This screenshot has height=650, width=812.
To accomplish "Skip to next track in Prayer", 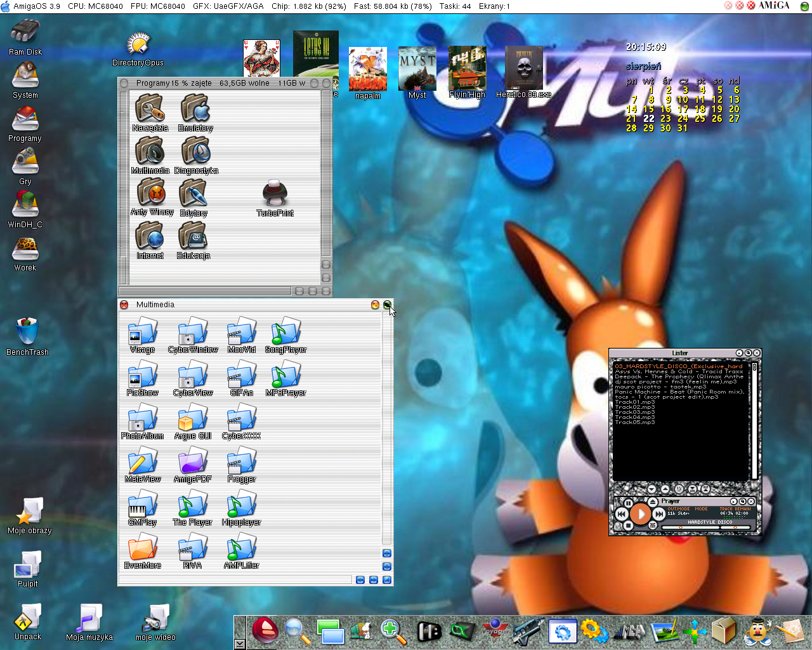I will pos(659,514).
